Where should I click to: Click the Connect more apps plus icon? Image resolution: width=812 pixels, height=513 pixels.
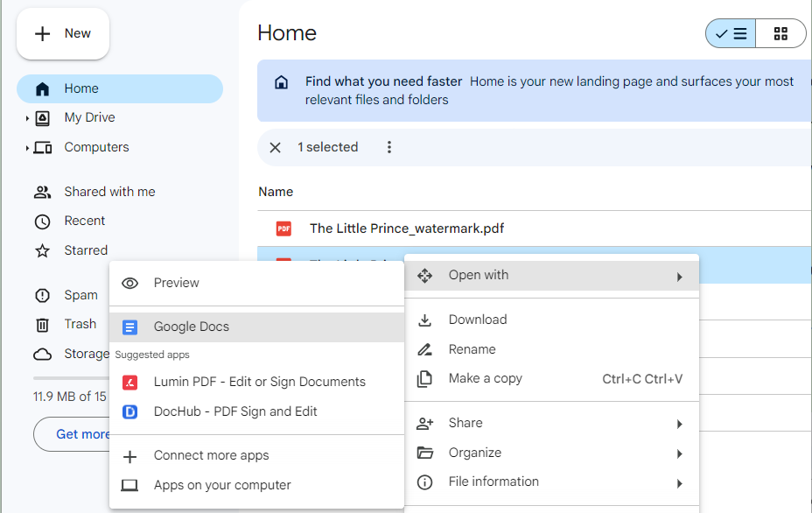(129, 455)
